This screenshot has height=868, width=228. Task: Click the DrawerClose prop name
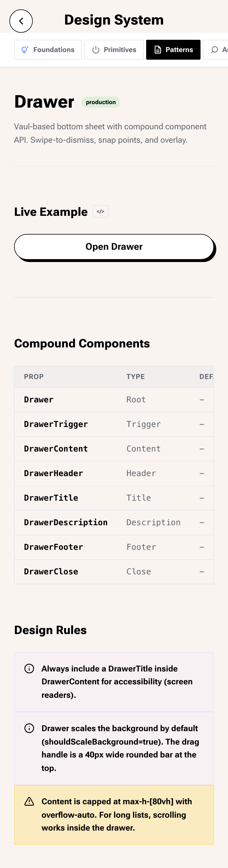(x=51, y=571)
